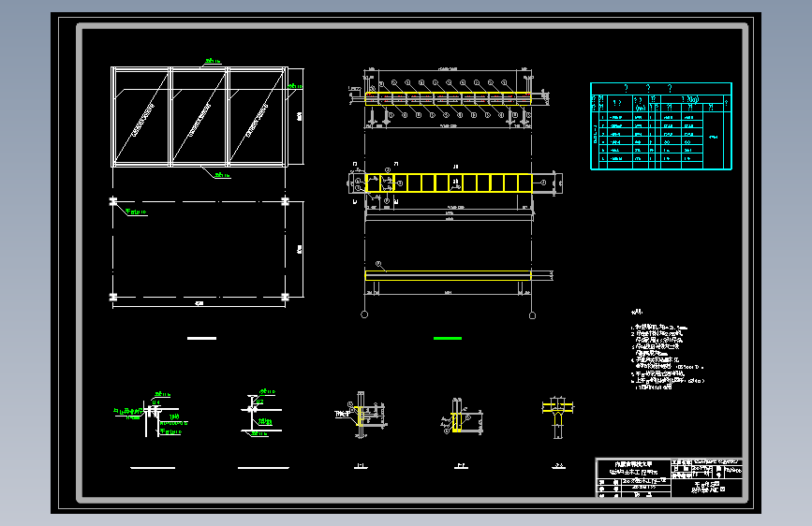
Task: Click the white underline below the platform plan
Action: [x=202, y=339]
